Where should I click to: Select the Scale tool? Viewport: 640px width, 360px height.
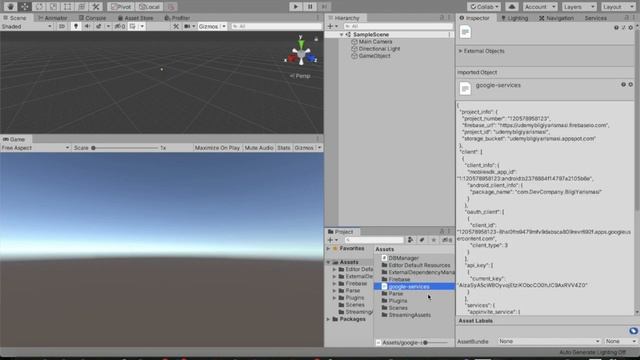coord(53,7)
